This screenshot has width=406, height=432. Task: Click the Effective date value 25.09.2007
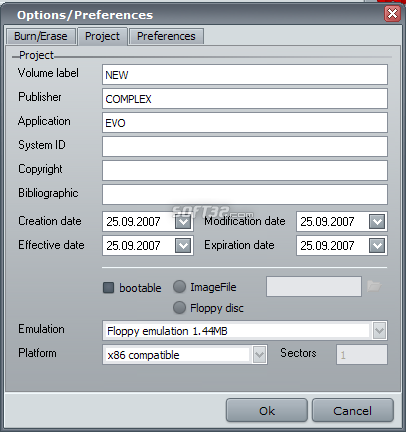click(x=133, y=246)
